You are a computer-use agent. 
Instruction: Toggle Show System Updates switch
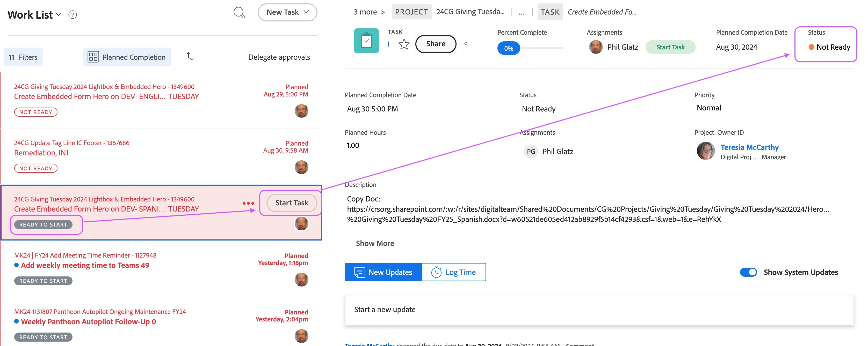click(x=748, y=272)
